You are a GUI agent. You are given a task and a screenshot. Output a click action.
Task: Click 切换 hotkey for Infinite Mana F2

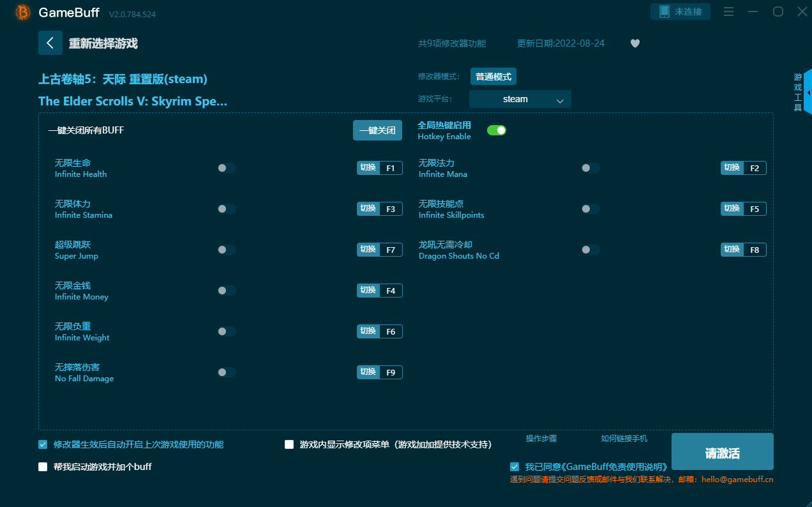tap(732, 168)
